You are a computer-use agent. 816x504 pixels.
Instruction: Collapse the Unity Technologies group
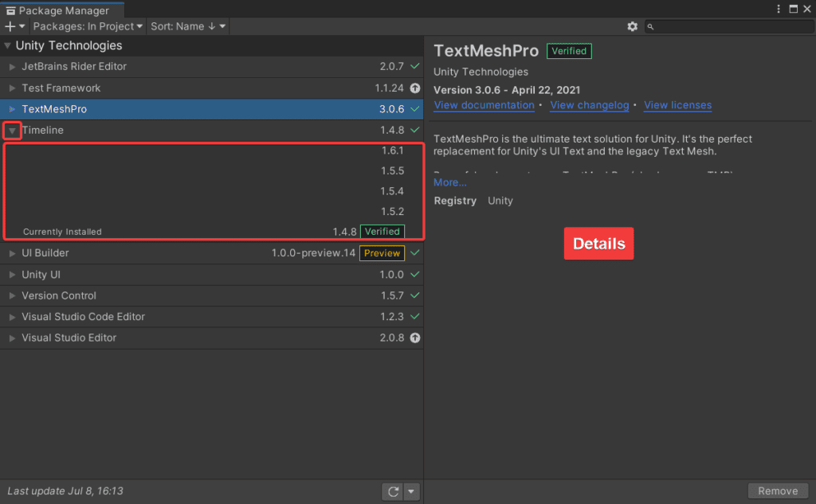pos(7,45)
